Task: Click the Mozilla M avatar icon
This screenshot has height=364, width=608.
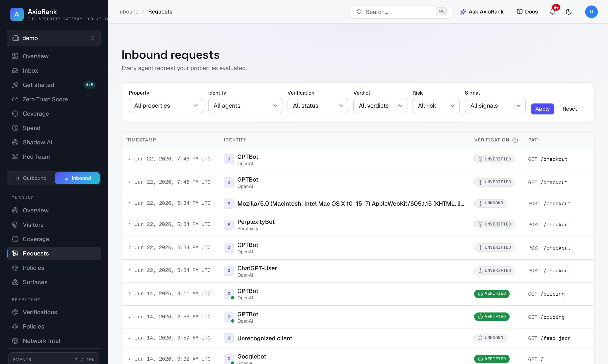Action: click(229, 203)
